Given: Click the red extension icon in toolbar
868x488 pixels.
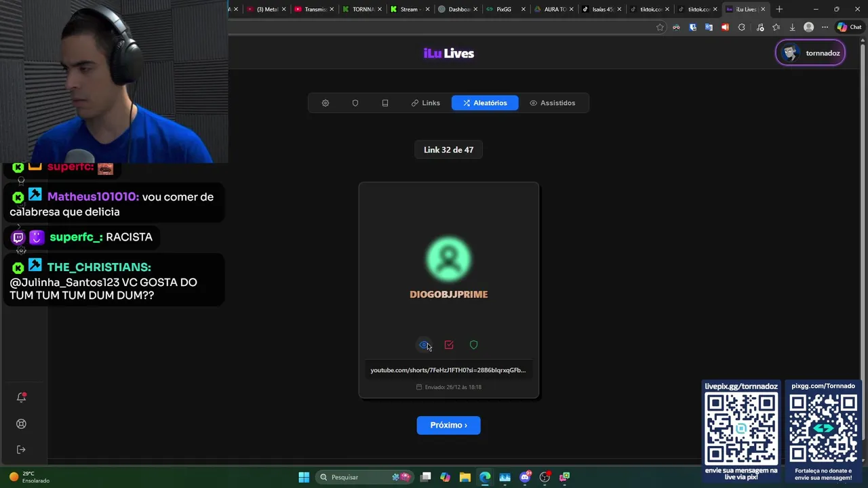Looking at the screenshot, I should [x=725, y=27].
